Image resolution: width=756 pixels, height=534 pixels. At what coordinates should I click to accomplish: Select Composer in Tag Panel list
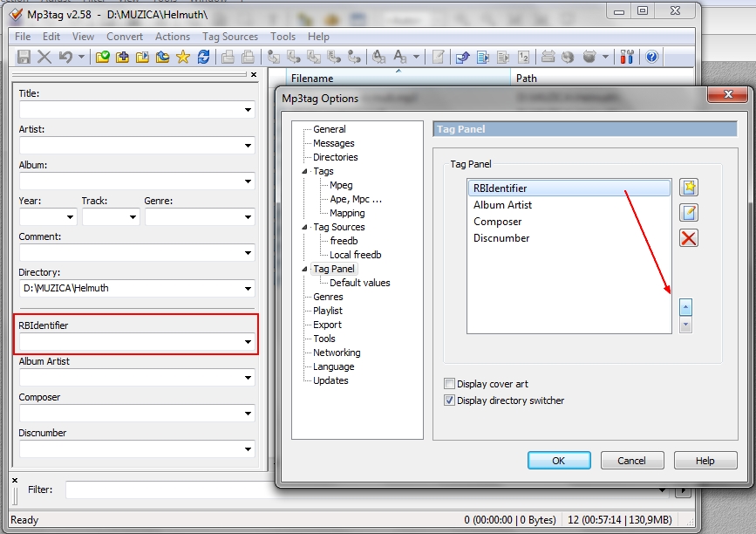tap(569, 222)
